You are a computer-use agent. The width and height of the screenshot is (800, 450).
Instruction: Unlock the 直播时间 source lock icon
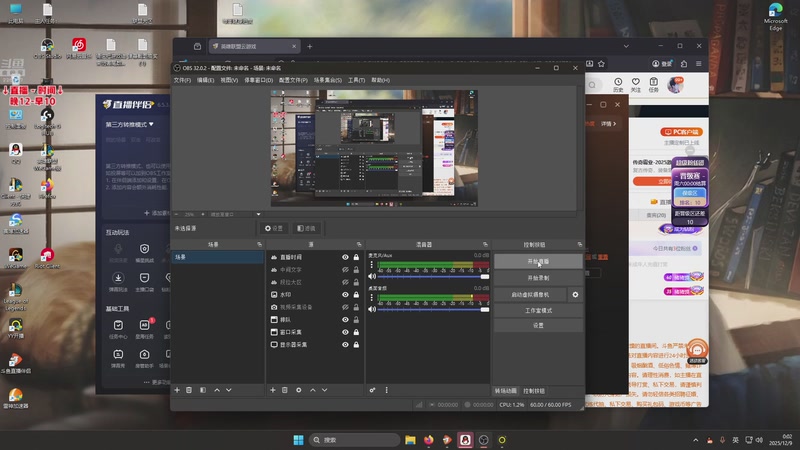point(356,257)
